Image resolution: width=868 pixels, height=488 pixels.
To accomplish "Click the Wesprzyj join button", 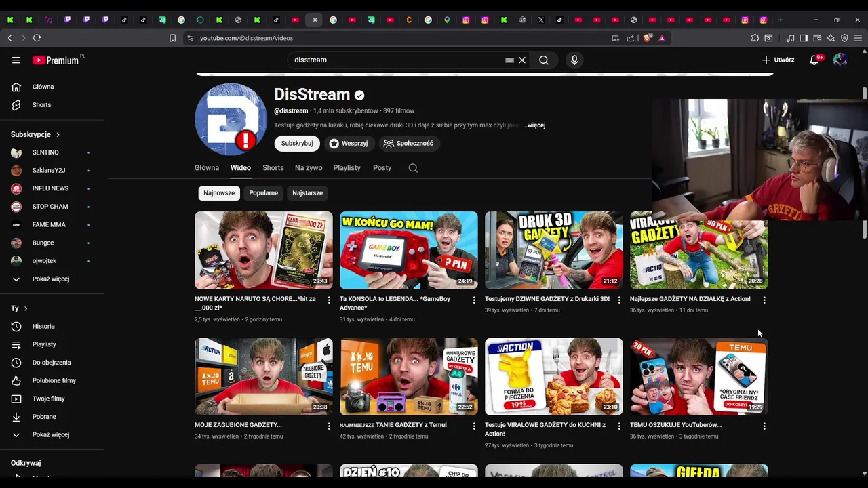I will (349, 144).
